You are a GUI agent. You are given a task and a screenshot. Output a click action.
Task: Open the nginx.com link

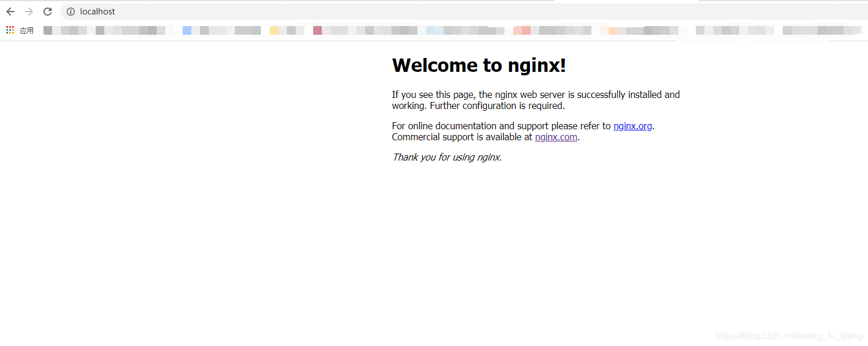556,137
